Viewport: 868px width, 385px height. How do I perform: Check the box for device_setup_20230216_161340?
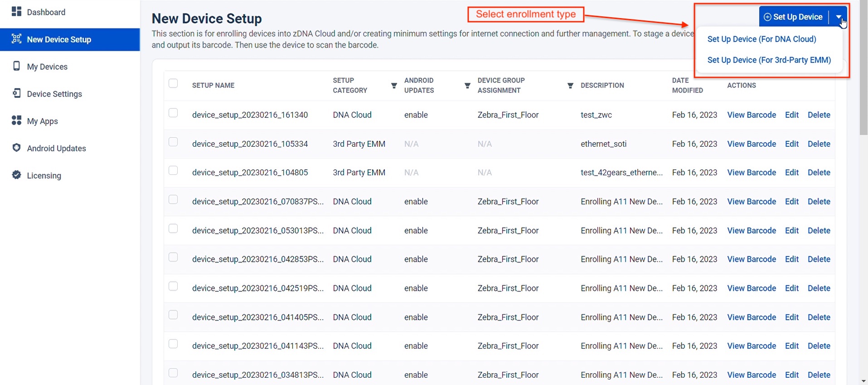pyautogui.click(x=173, y=113)
